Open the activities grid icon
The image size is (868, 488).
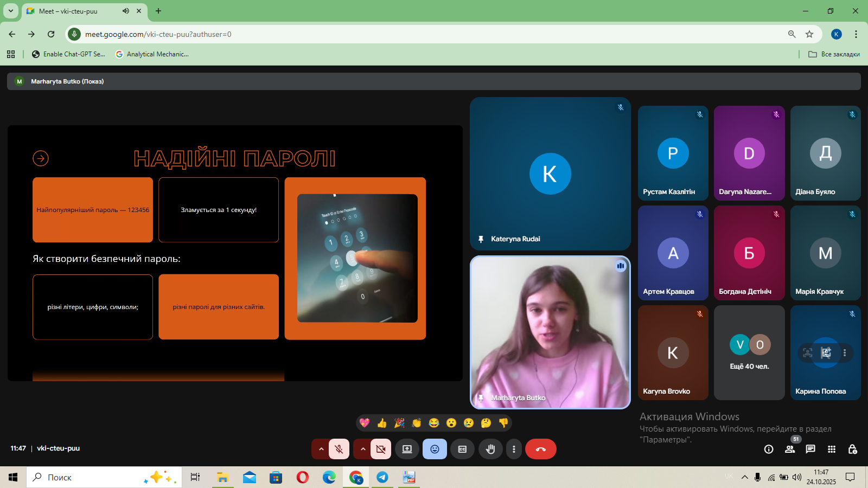[x=832, y=449]
